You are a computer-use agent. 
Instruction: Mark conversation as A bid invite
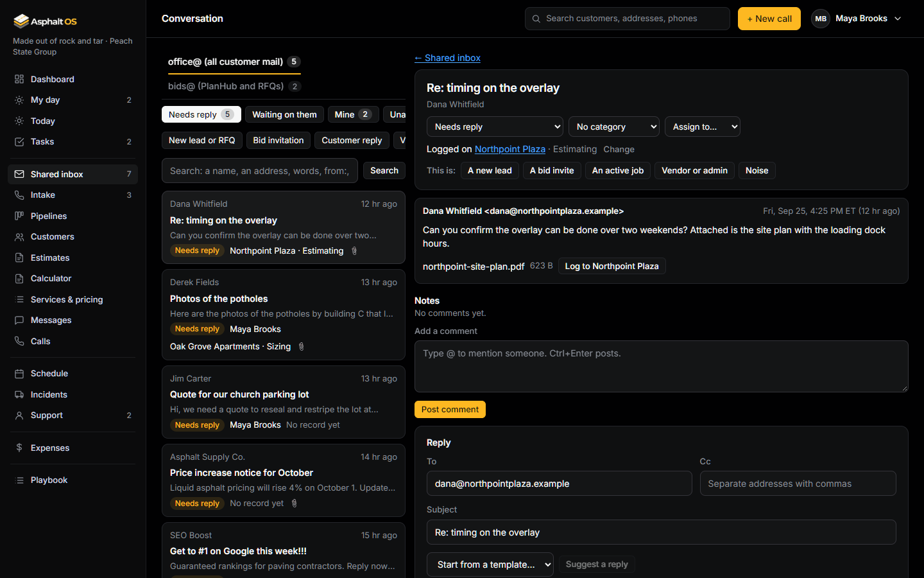(552, 170)
